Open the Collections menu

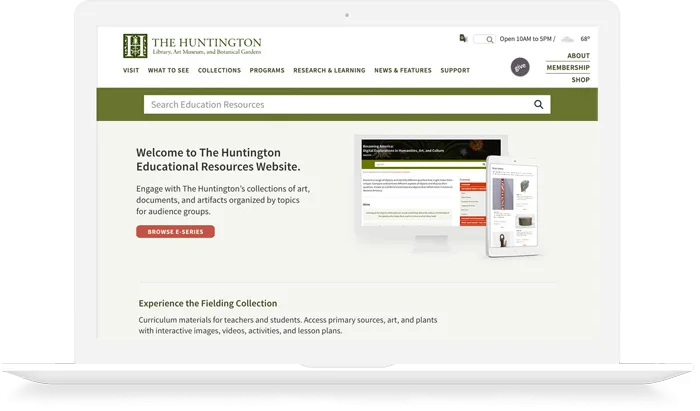(219, 71)
